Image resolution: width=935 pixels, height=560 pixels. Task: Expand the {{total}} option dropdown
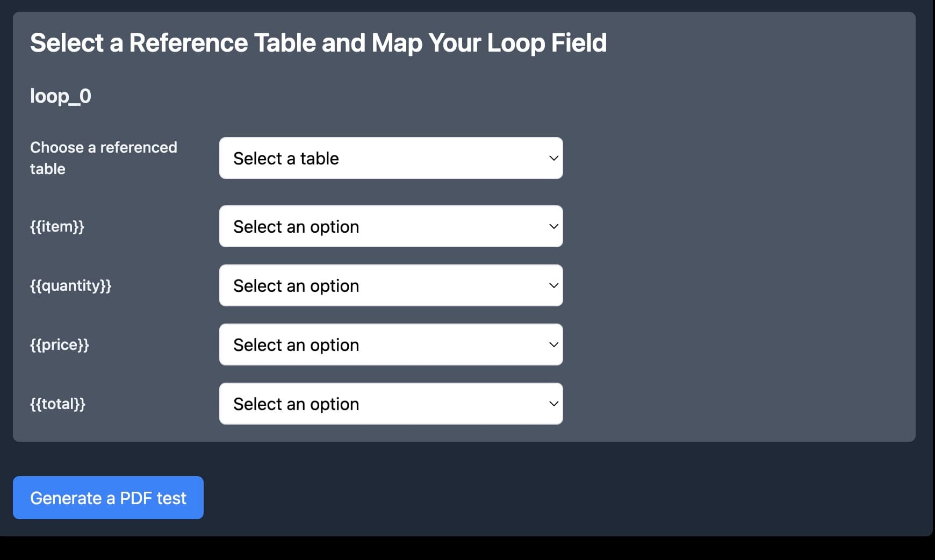[x=391, y=404]
